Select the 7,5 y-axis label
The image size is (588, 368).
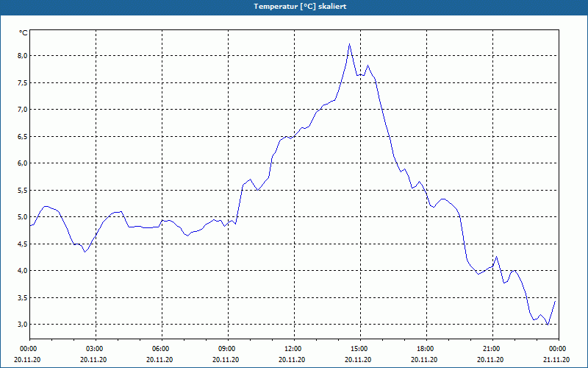click(24, 82)
